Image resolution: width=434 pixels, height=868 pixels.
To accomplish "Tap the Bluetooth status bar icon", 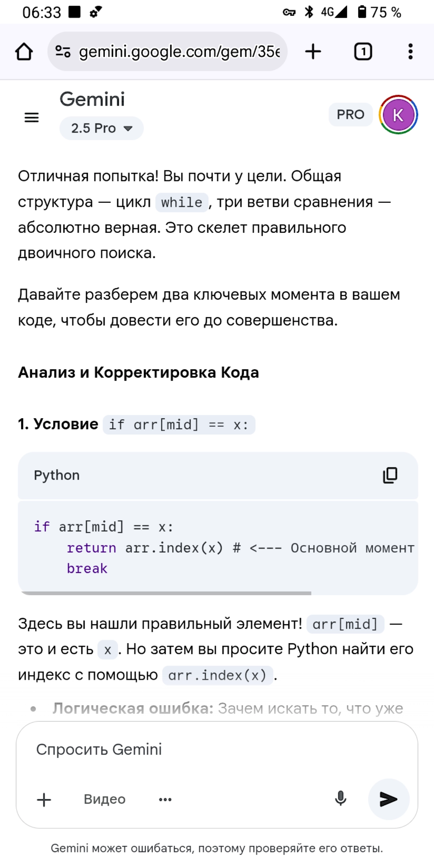I will point(309,12).
